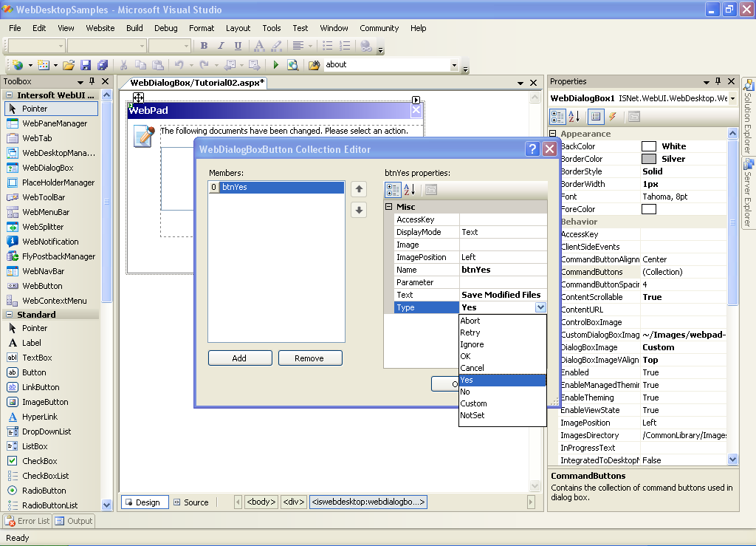Screen dimensions: 756x546
Task: Collapse the Misc property category
Action: click(x=389, y=207)
